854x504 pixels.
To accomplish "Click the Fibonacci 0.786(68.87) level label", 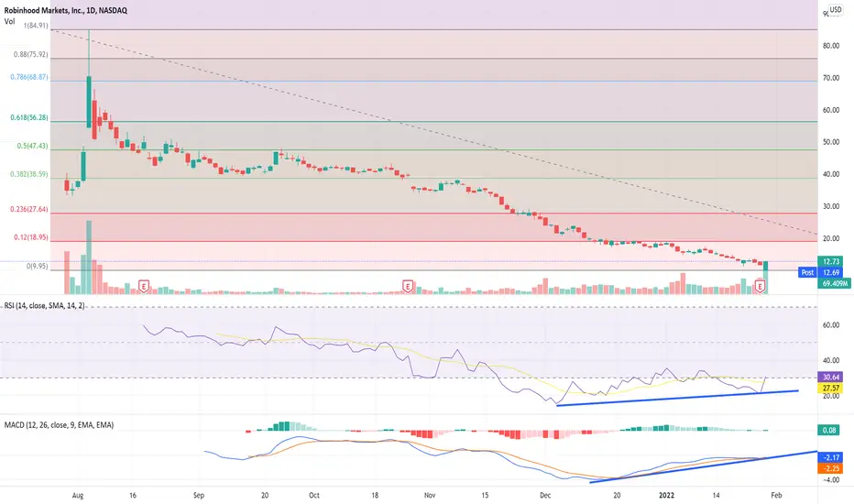I will (29, 77).
